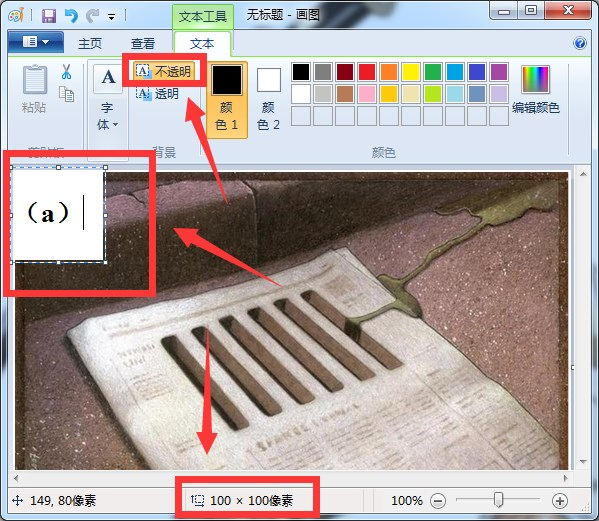Viewport: 599px width, 521px height.
Task: Open the blue Paint file menu button
Action: click(36, 42)
